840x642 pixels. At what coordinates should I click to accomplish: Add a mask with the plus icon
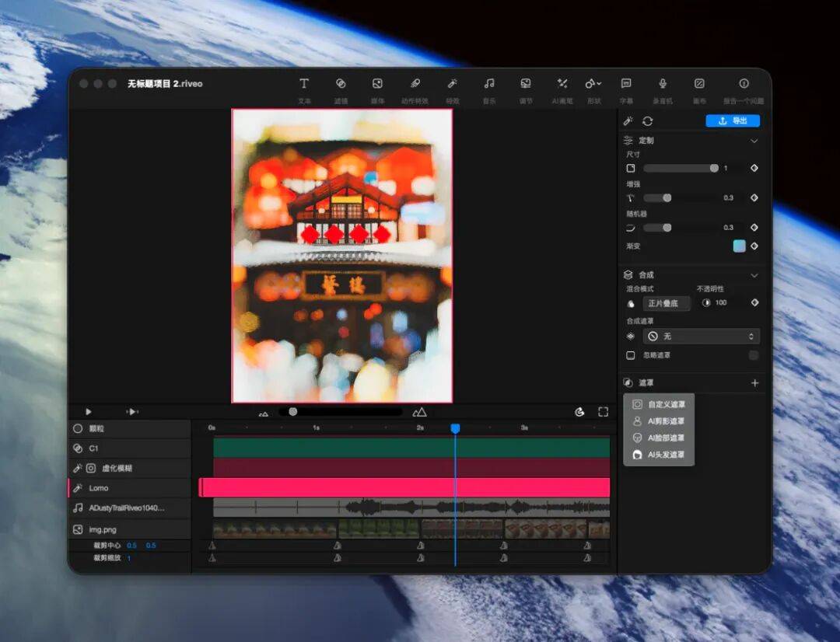click(754, 383)
